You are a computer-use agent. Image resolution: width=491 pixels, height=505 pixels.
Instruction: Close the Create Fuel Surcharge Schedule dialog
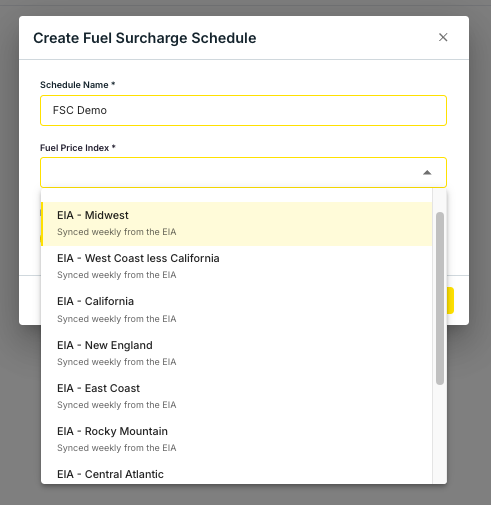(x=443, y=37)
